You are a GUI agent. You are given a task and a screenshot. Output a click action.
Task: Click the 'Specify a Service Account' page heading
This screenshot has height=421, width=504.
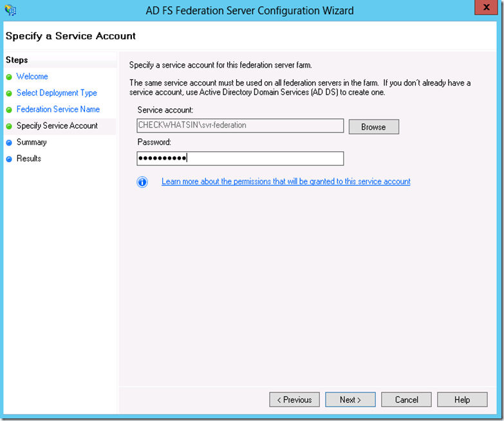click(x=71, y=35)
